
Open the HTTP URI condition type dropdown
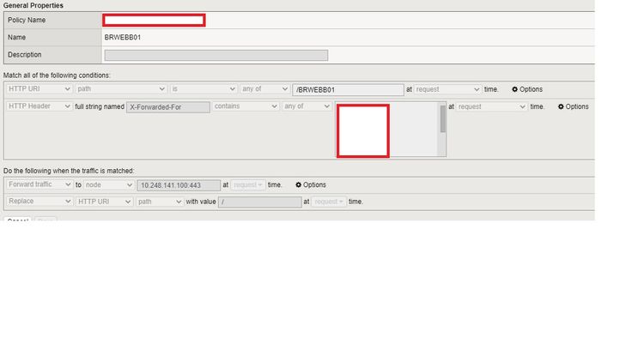[x=39, y=88]
